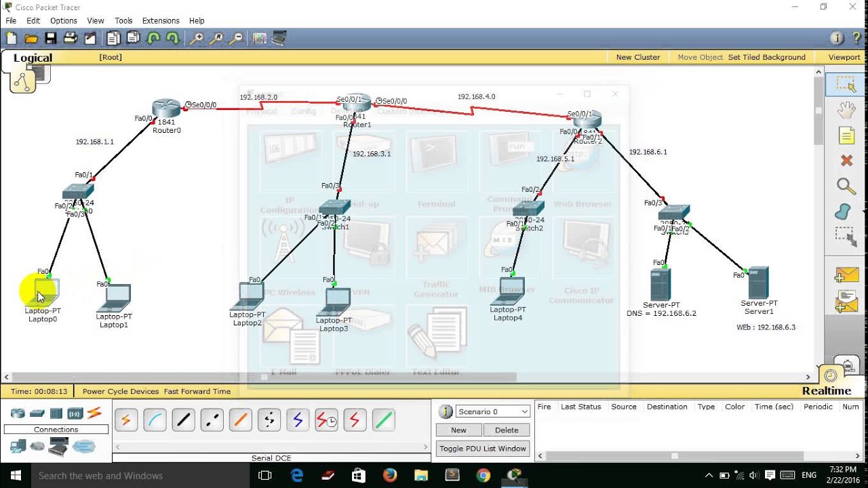
Task: Open the Extensions menu
Action: click(161, 21)
